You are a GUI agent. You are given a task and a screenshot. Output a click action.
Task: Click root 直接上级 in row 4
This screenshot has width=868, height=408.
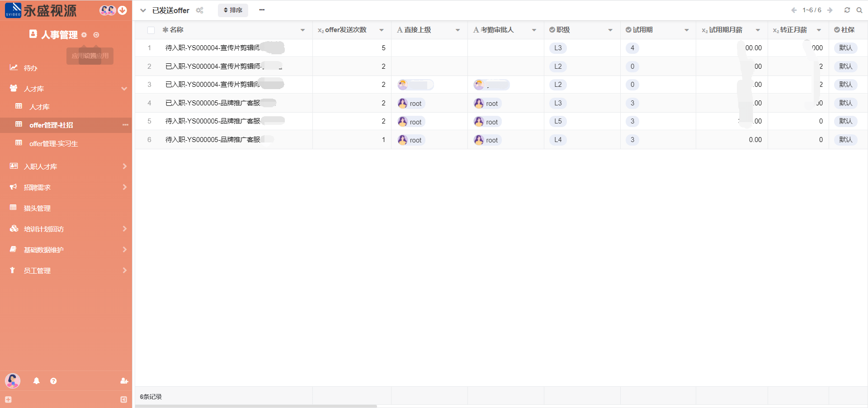(x=410, y=103)
